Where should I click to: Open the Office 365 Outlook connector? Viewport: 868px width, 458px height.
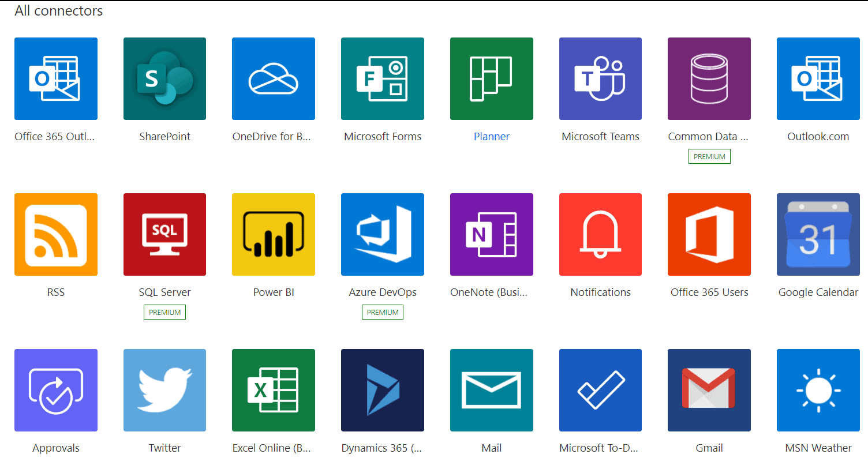(55, 78)
